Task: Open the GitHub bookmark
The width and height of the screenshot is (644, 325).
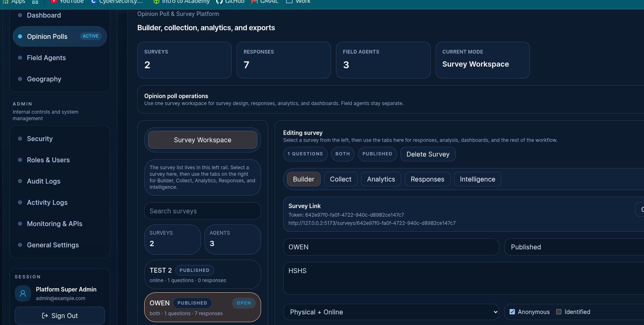Action: click(x=230, y=2)
